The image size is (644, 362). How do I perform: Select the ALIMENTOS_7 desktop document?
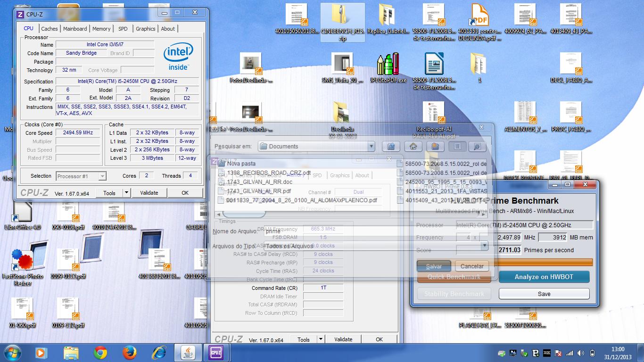(x=525, y=116)
